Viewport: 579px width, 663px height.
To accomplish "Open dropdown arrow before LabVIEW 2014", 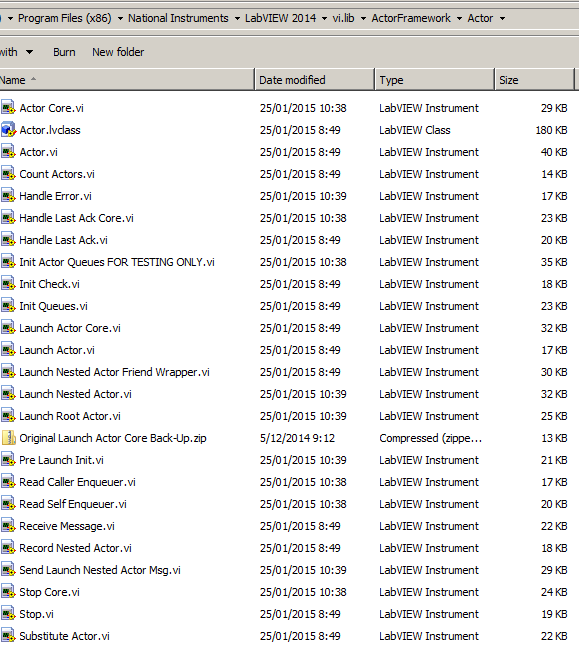I will pos(237,19).
